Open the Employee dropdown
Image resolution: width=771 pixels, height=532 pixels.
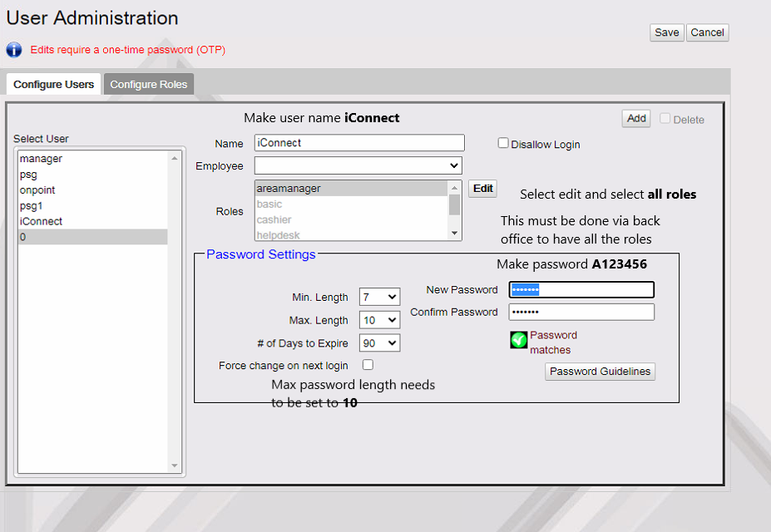(358, 165)
